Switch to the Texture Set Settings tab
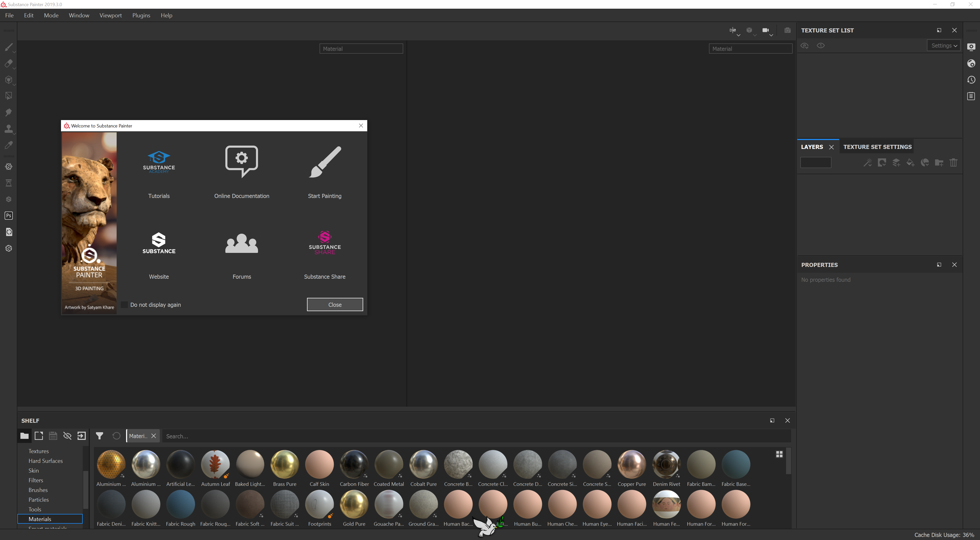This screenshot has height=540, width=980. click(x=877, y=147)
